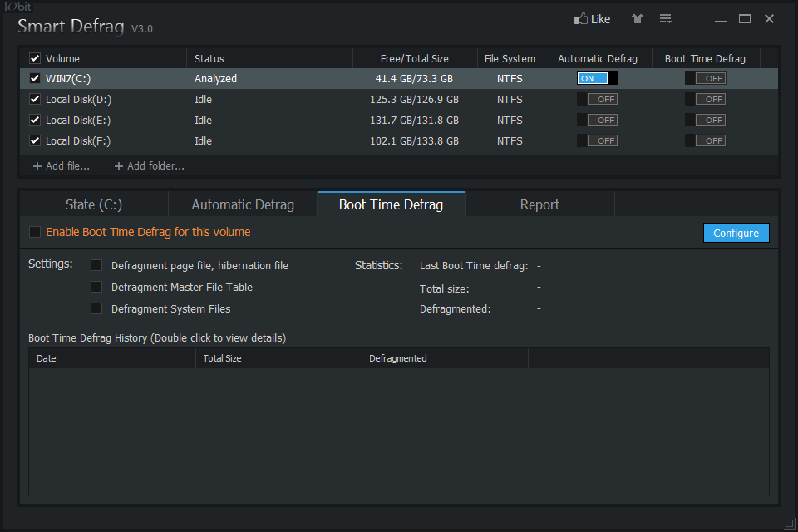Turn on Boot Time Defrag for Local Disk(E:)
Image resolution: width=798 pixels, height=532 pixels.
click(x=706, y=121)
